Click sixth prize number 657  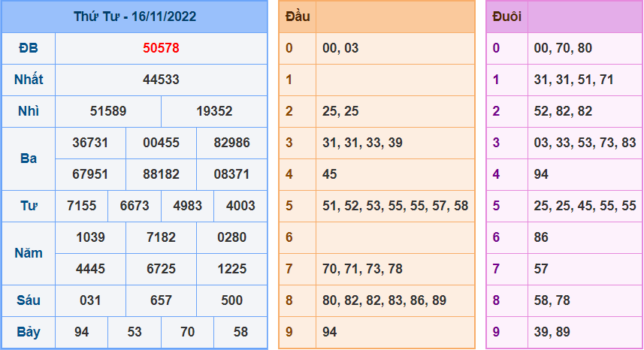[x=161, y=300]
